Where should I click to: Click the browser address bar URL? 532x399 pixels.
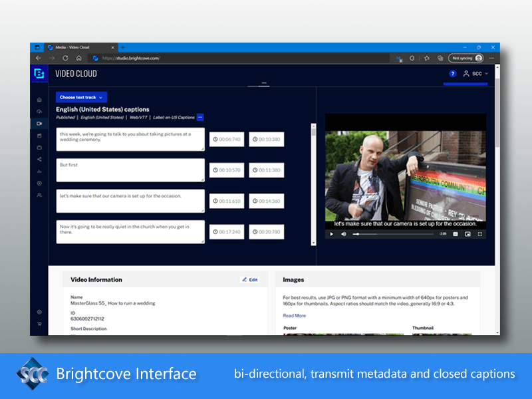[131, 59]
